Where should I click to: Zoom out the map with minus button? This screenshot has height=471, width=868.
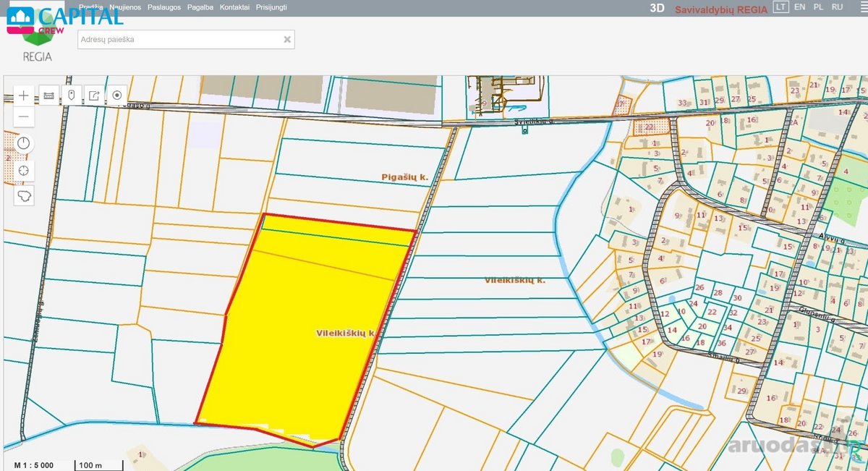click(24, 116)
